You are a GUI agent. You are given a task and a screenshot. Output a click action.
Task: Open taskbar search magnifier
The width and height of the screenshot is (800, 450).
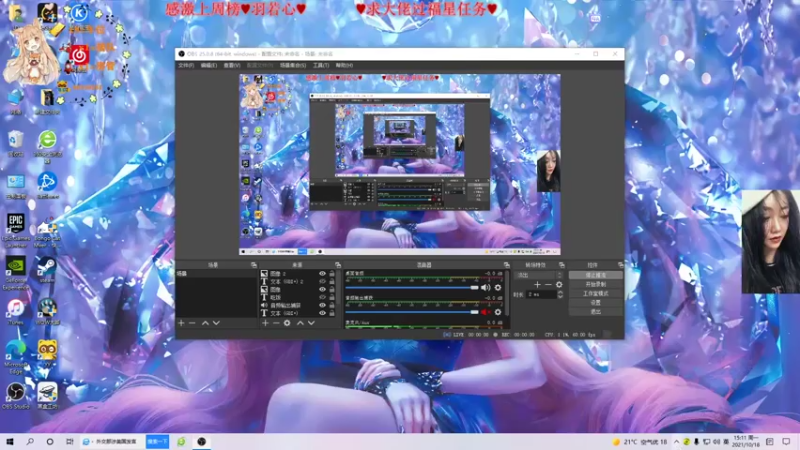click(30, 442)
